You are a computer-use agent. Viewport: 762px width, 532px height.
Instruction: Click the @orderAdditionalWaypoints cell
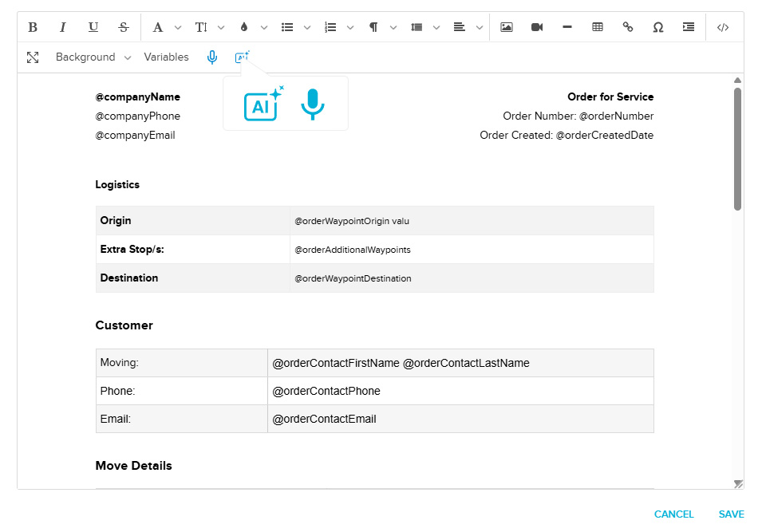pos(472,249)
